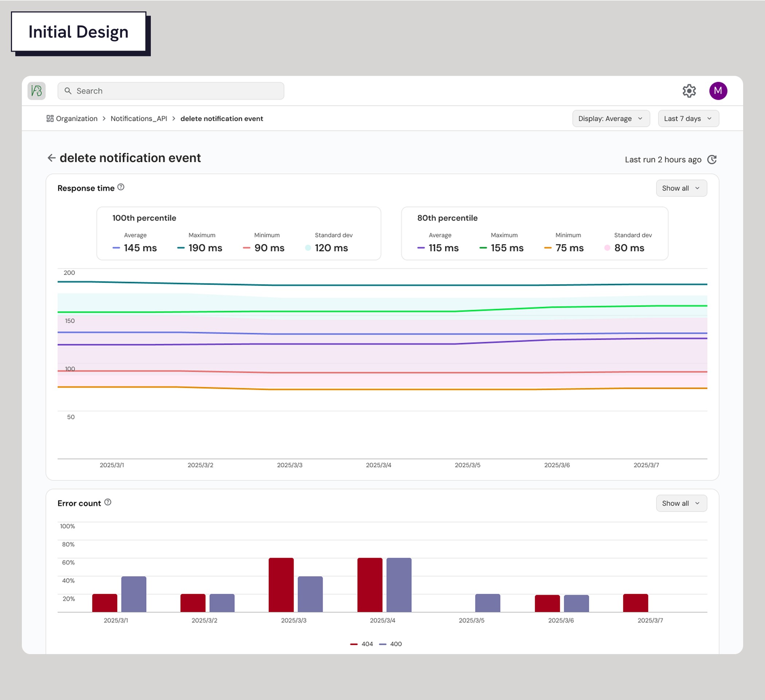Open settings via the gear icon
This screenshot has height=700, width=765.
[689, 91]
